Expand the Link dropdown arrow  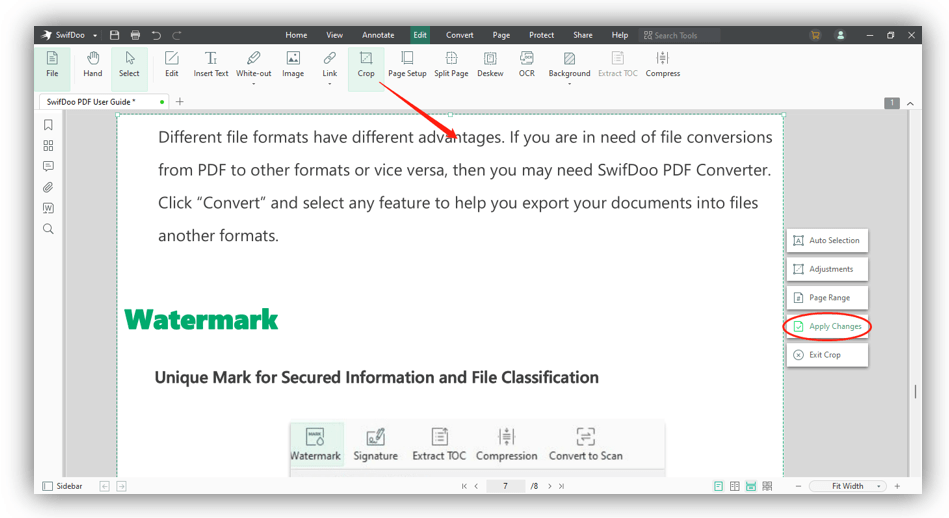(x=329, y=84)
